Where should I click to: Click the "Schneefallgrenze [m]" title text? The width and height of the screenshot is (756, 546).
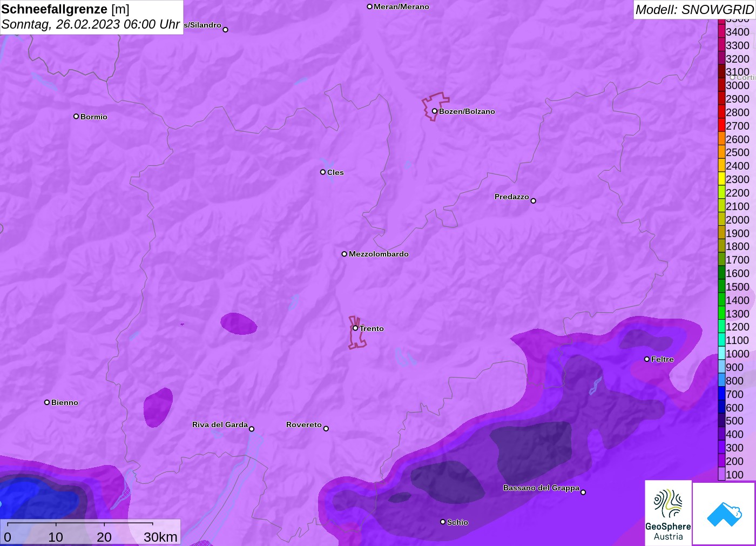(65, 9)
